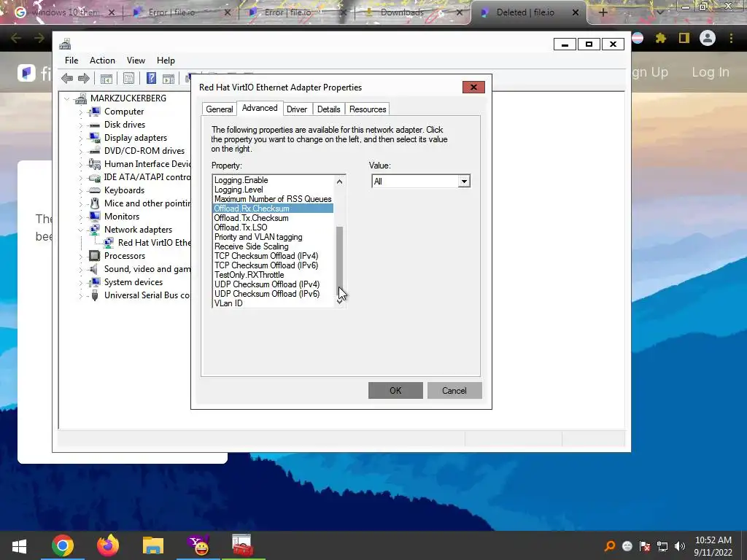
Task: Click the white face tray icon
Action: (x=627, y=546)
